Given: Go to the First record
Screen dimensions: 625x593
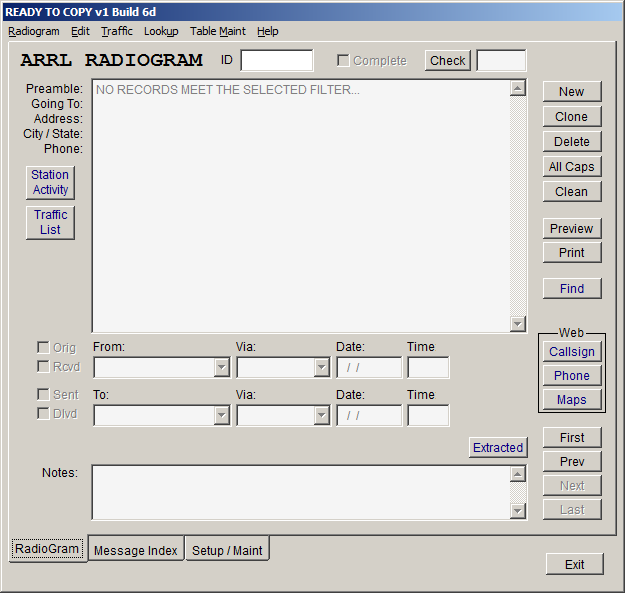Looking at the screenshot, I should (572, 438).
